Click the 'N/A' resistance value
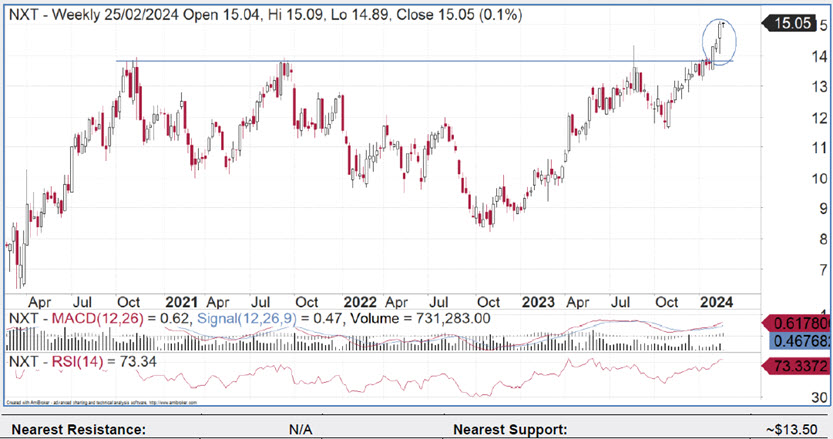 (301, 429)
